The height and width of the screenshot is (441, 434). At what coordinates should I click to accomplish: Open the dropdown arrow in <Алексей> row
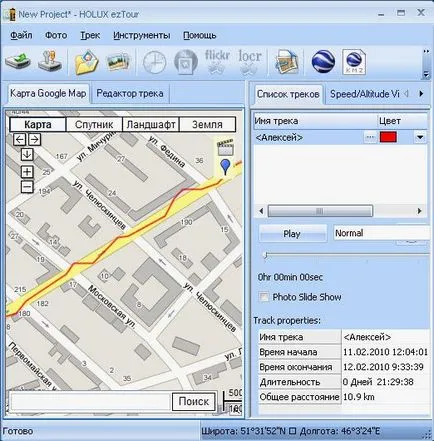(420, 137)
